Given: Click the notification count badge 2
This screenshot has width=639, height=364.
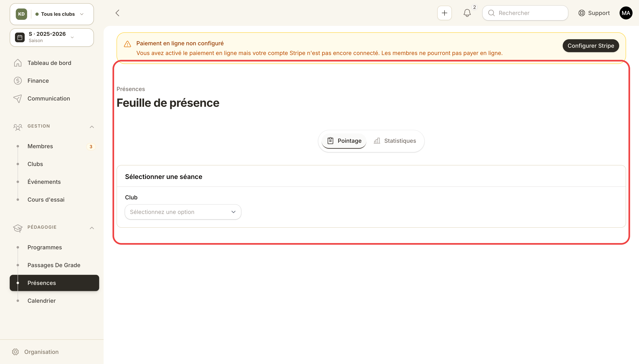Looking at the screenshot, I should (x=474, y=7).
